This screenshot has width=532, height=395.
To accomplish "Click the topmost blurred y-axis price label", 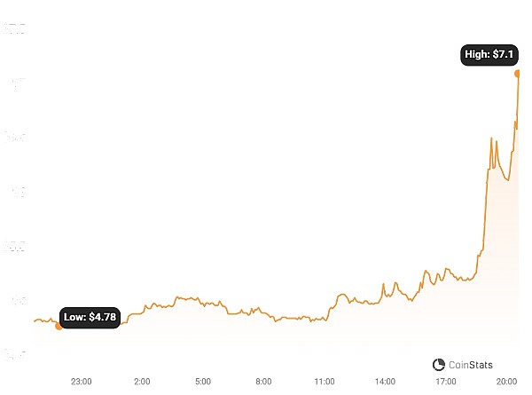I will (x=15, y=29).
